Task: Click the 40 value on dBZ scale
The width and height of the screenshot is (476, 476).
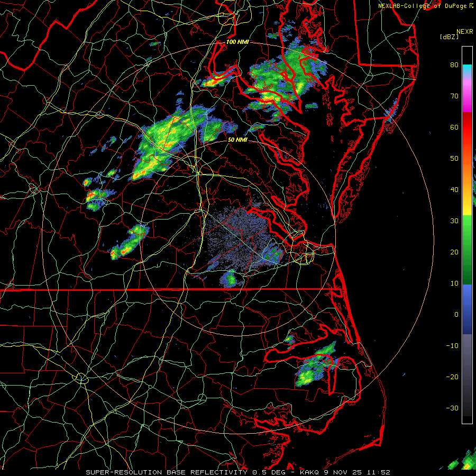Action: tap(454, 190)
